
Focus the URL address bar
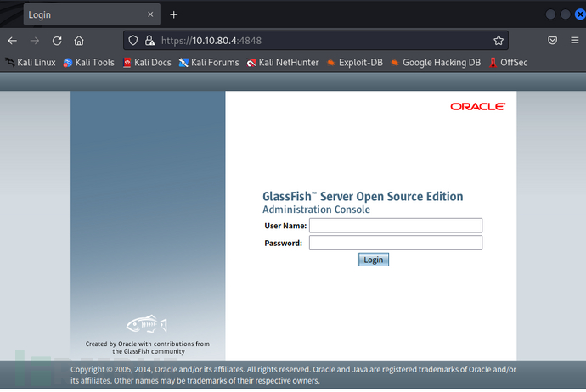316,41
